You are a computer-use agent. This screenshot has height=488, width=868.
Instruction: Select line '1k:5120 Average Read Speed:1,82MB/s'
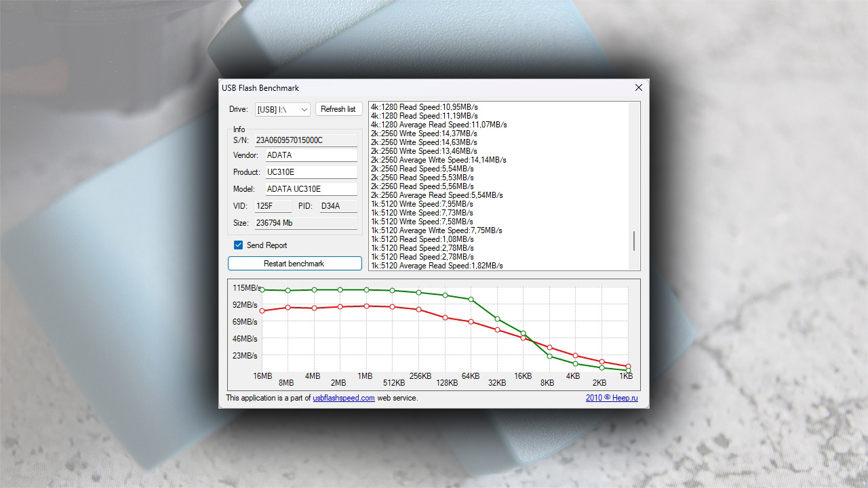point(437,266)
